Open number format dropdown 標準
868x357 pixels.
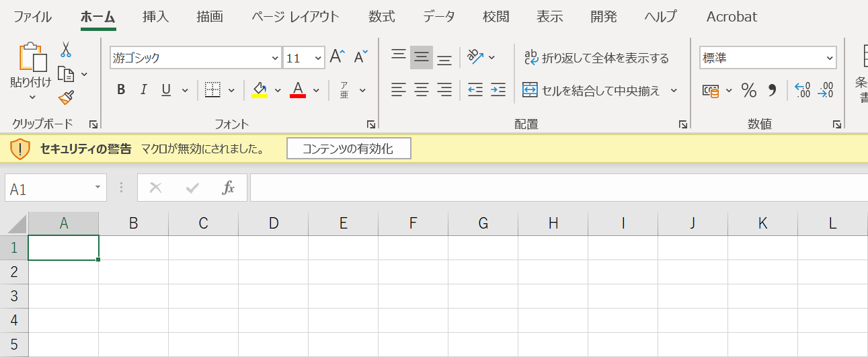[x=829, y=58]
